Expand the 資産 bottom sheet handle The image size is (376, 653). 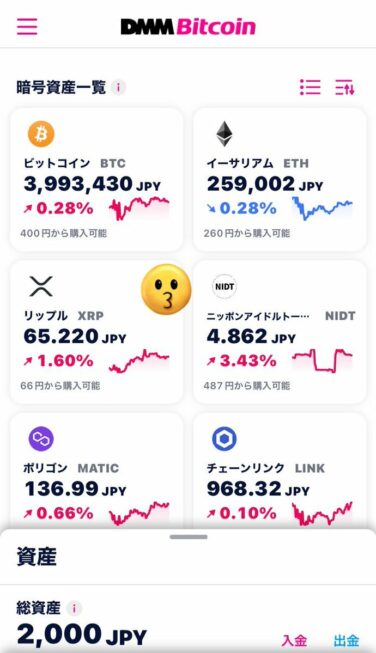(188, 537)
